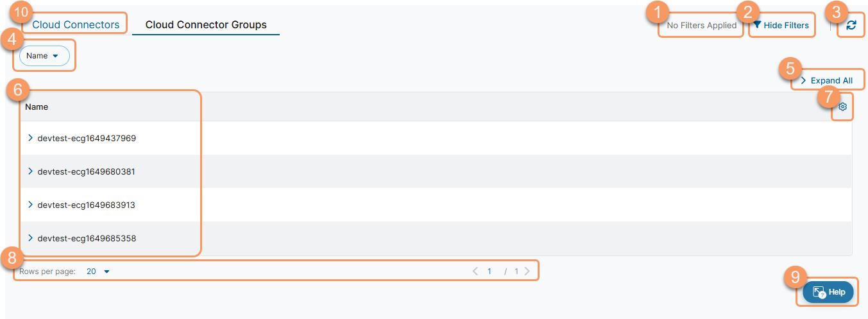Click the Expand All link
The height and width of the screenshot is (319, 868).
tap(831, 81)
